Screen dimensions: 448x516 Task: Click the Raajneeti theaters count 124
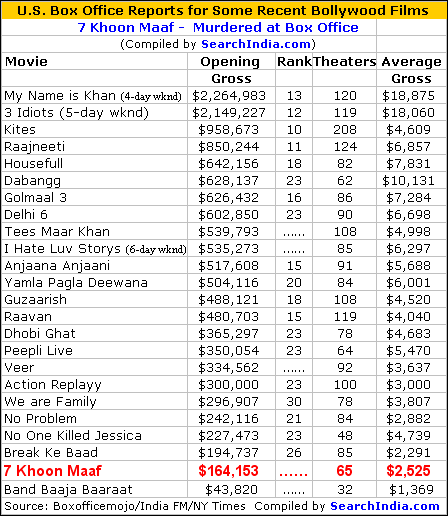[x=345, y=147]
